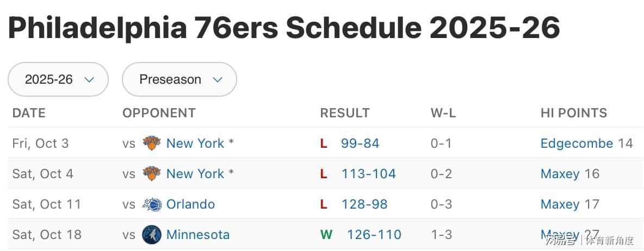Image resolution: width=644 pixels, height=251 pixels.
Task: Click the Orlando Magic team logo
Action: [x=151, y=204]
